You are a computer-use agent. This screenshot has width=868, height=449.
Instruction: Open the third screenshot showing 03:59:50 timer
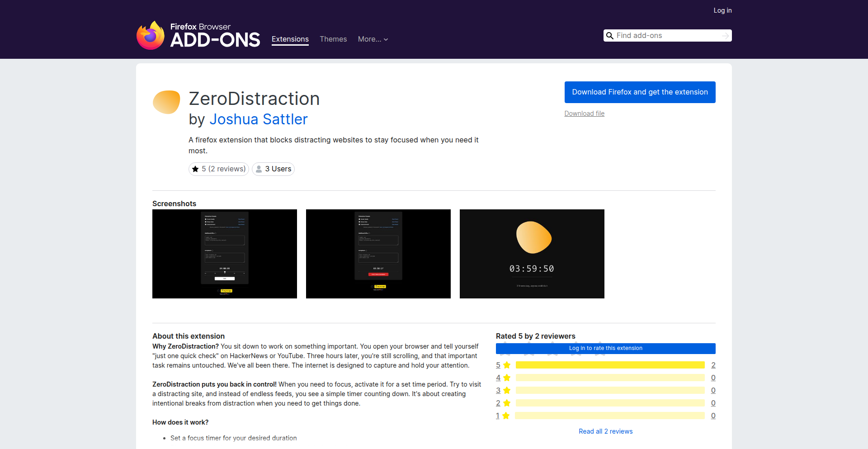532,254
